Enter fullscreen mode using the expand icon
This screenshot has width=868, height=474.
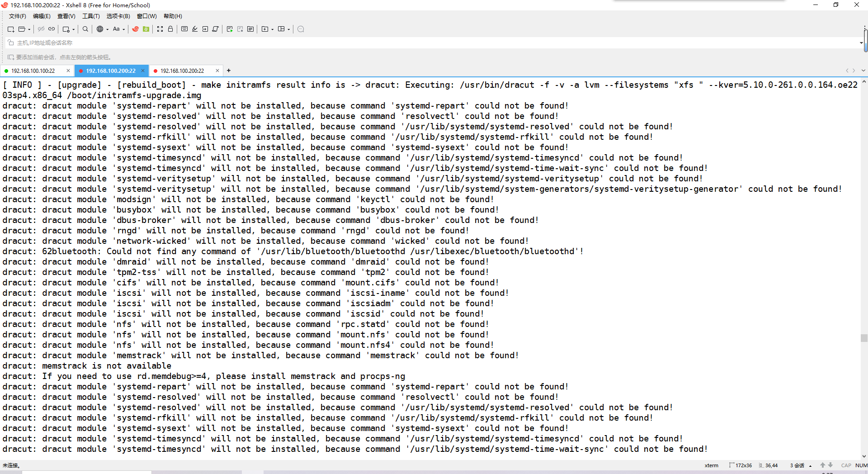[x=160, y=29]
